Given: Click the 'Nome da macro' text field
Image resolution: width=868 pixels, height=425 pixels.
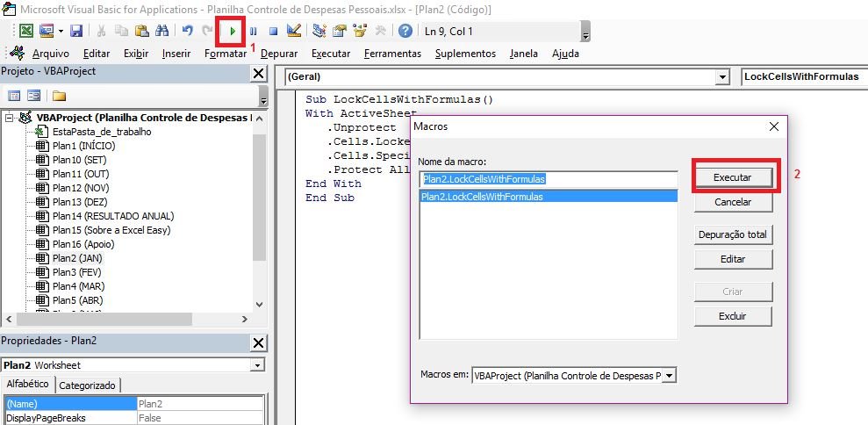Looking at the screenshot, I should [549, 178].
